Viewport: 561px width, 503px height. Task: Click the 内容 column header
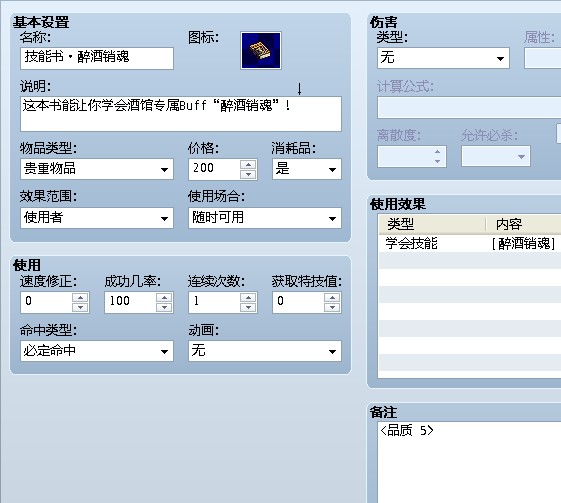click(x=523, y=224)
